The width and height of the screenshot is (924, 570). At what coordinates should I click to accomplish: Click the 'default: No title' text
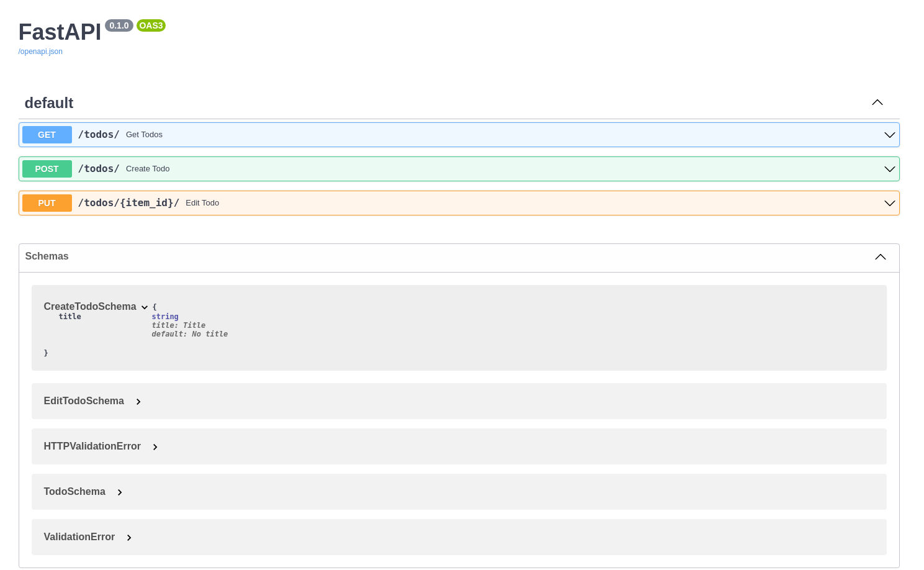click(190, 334)
